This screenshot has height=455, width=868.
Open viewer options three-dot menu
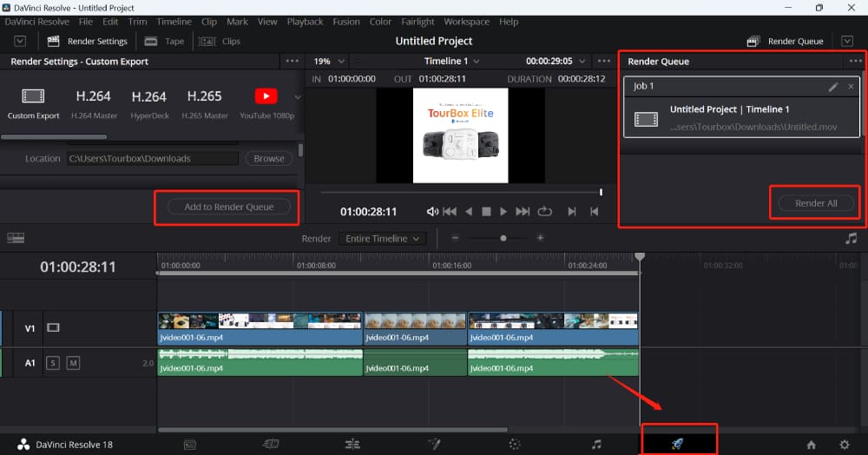click(604, 61)
